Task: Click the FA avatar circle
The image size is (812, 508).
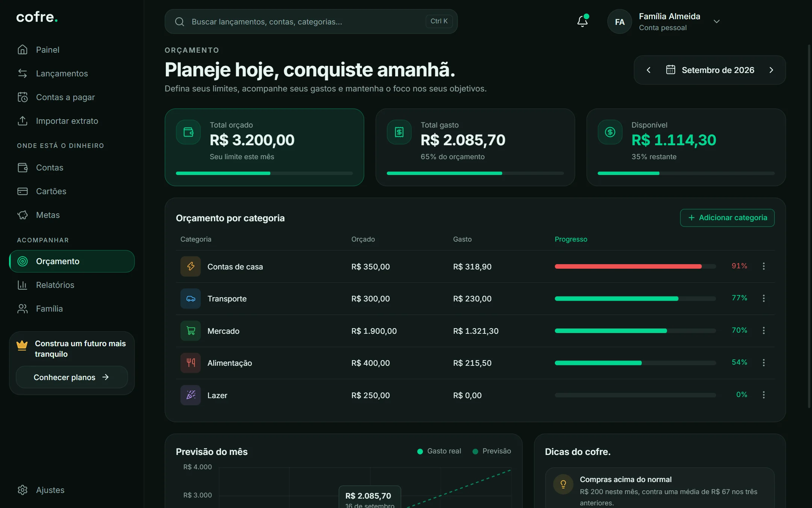Action: (x=620, y=21)
